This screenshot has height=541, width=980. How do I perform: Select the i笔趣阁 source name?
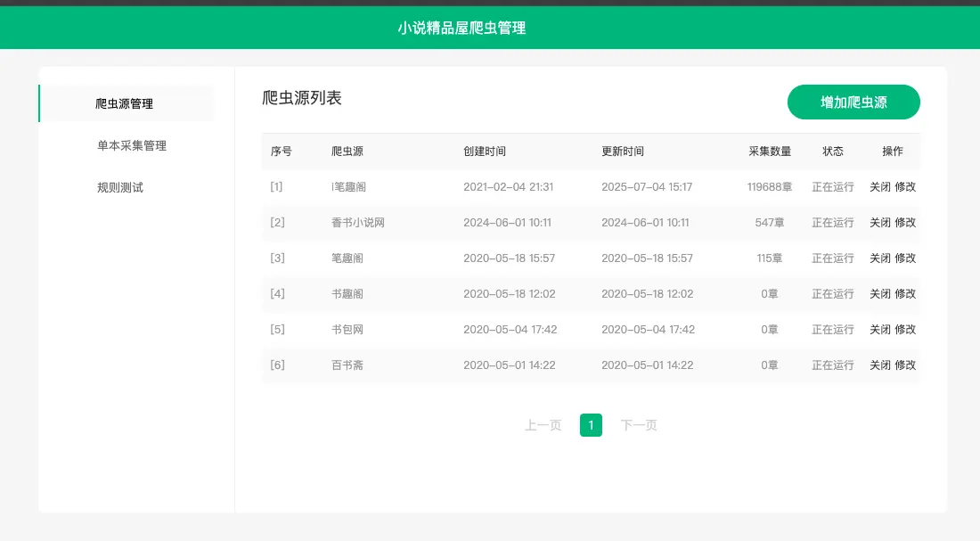348,187
